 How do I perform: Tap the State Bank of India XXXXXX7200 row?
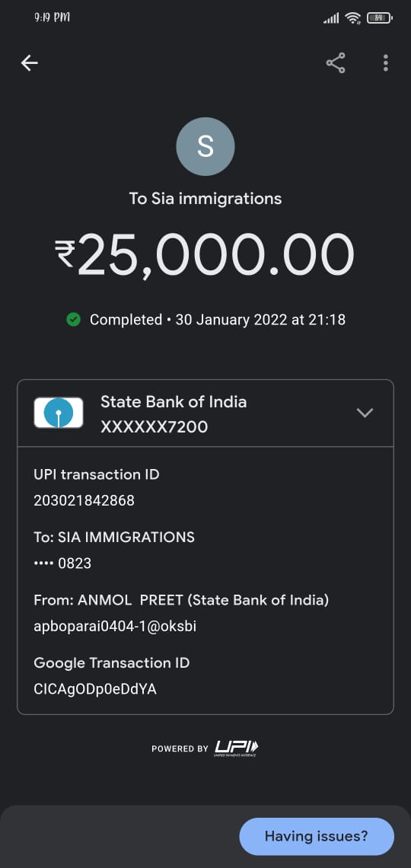click(205, 413)
